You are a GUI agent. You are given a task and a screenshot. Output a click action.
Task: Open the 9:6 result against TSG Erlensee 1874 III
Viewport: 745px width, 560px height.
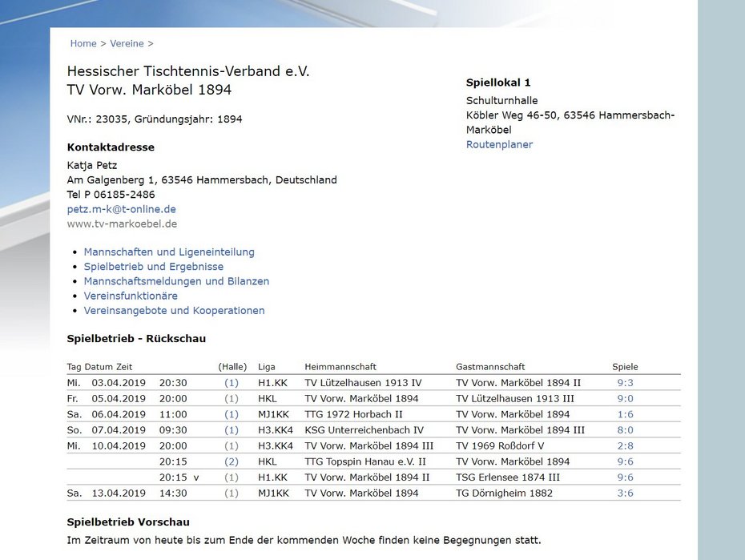pyautogui.click(x=626, y=477)
